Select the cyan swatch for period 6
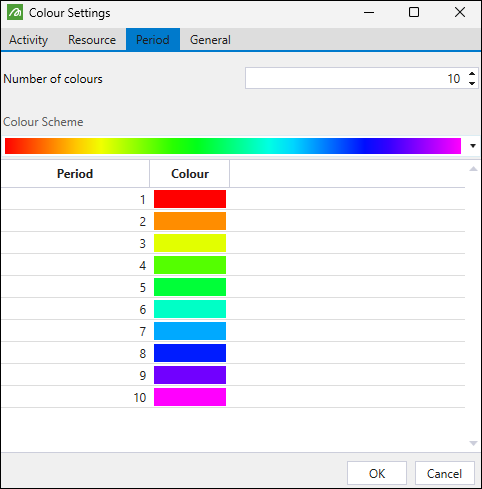482x489 pixels. [190, 309]
